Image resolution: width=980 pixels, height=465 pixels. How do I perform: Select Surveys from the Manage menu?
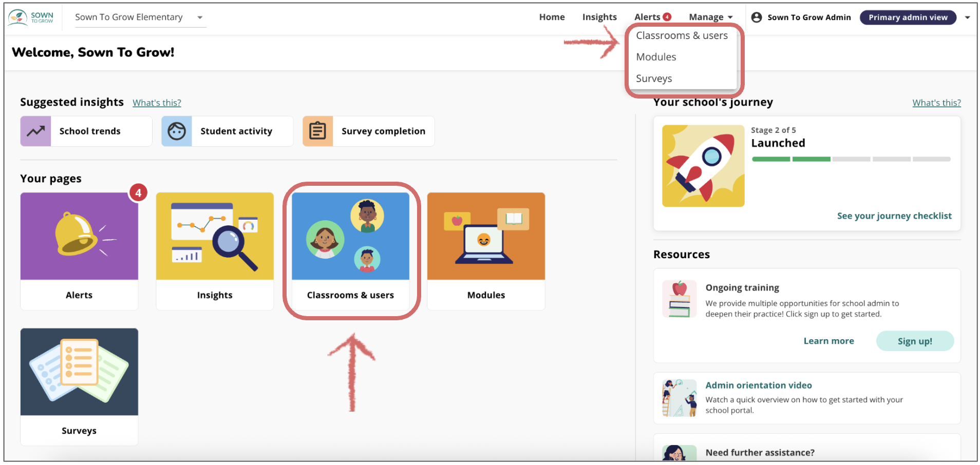tap(654, 79)
